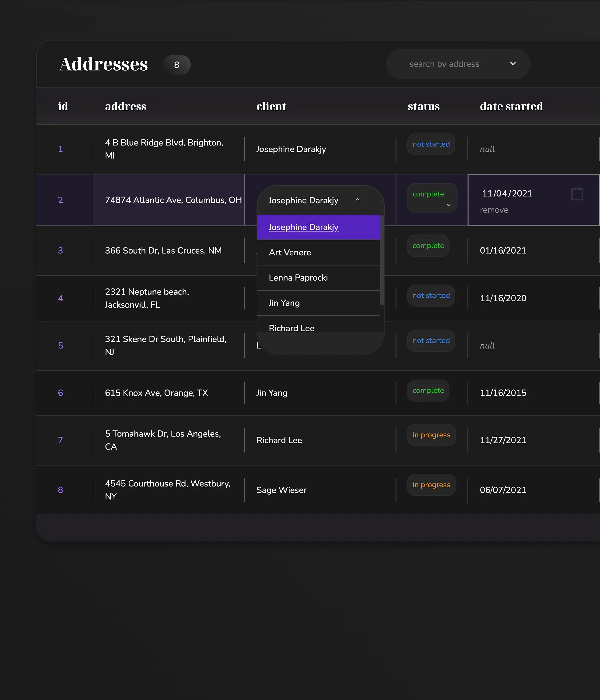
Task: Click address 2321 Neptune beach, Jacksonvill, FL
Action: 147,298
